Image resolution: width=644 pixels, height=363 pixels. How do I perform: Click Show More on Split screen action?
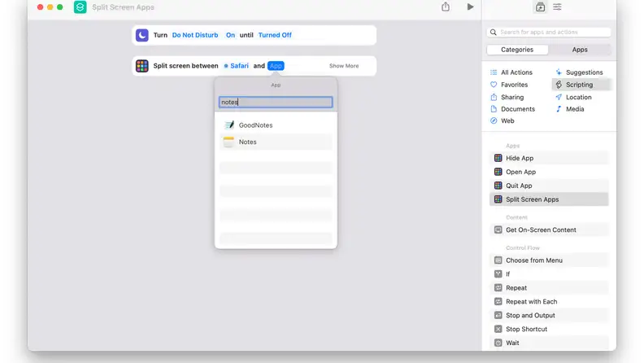(x=344, y=66)
